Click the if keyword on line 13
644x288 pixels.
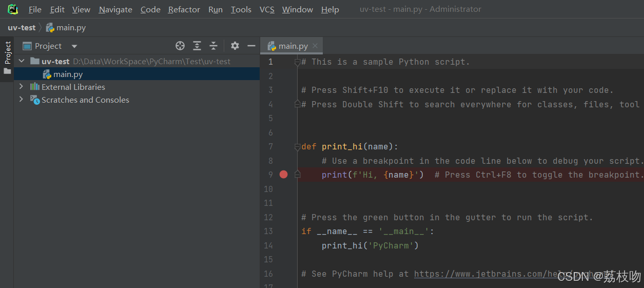tap(306, 231)
